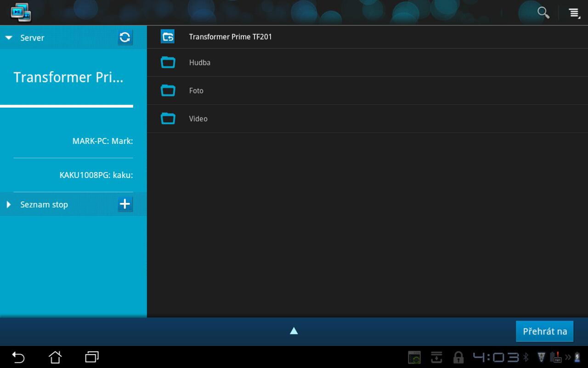
Task: Open the Video folder icon
Action: tap(168, 118)
